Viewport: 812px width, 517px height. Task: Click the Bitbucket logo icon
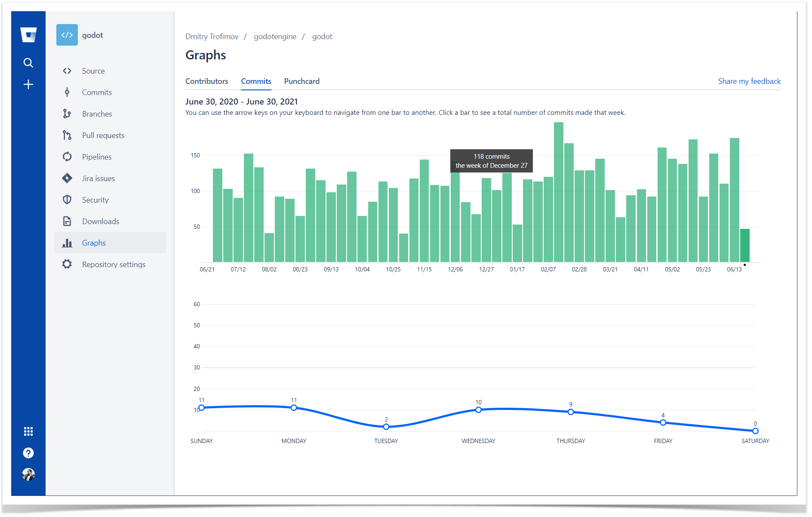[x=28, y=35]
